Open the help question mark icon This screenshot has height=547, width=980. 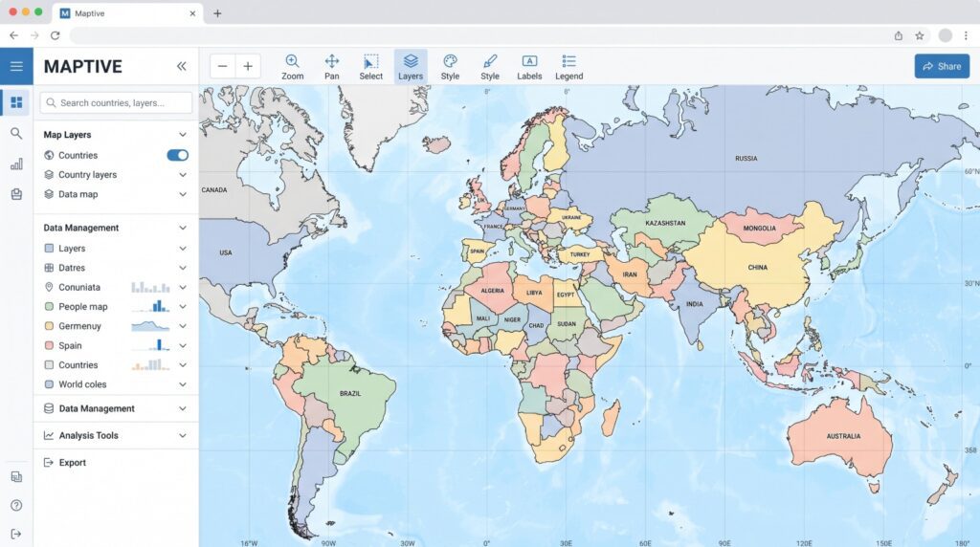point(16,505)
